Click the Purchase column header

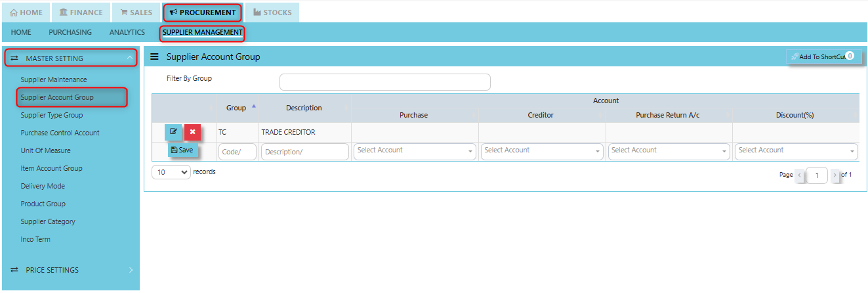(414, 115)
